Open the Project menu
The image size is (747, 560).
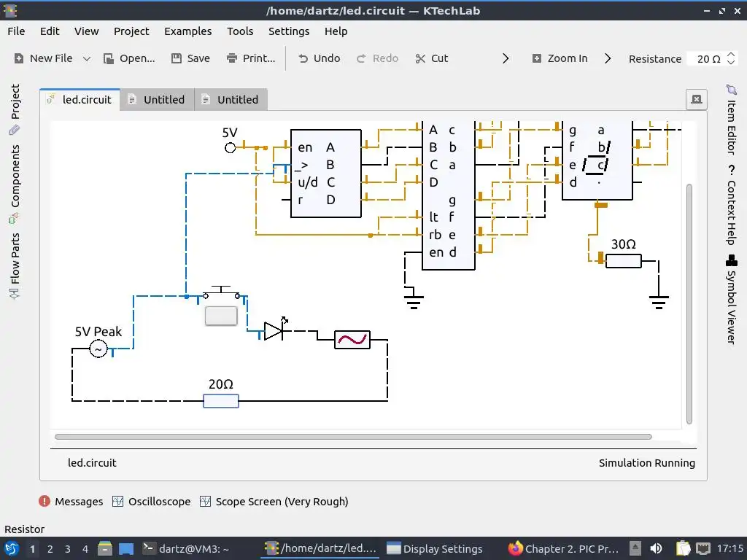pos(131,31)
